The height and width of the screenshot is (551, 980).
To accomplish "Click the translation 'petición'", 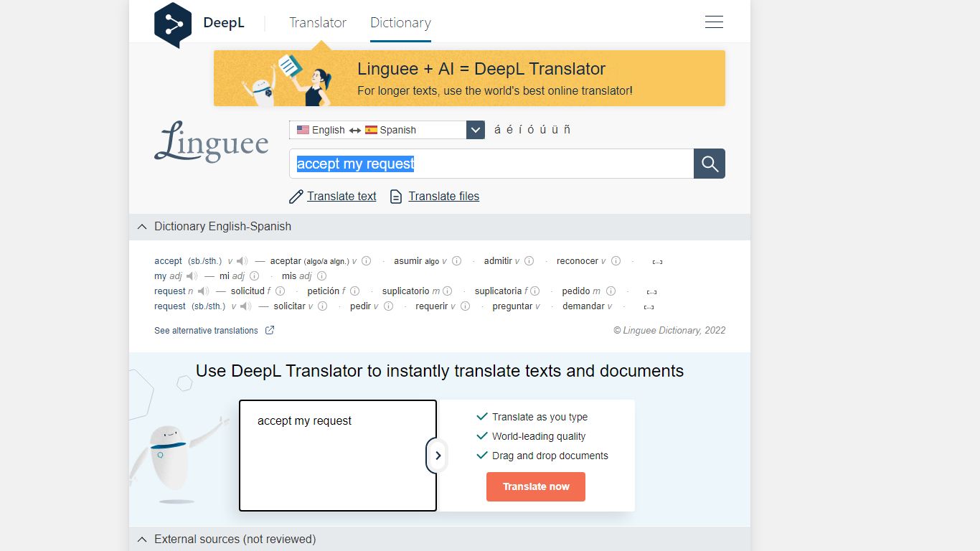I will tap(324, 291).
